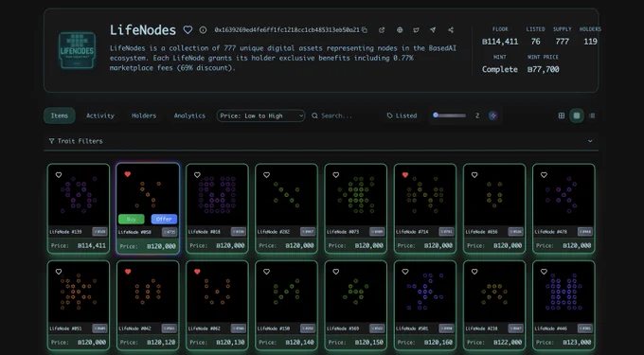This screenshot has width=644, height=355.
Task: Click the blue Offer button
Action: (164, 220)
